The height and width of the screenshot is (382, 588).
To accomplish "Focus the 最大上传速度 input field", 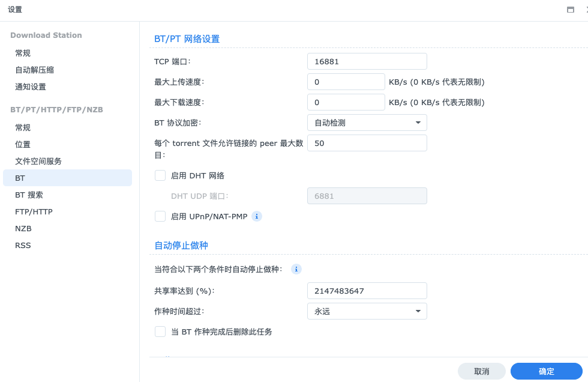I will click(346, 82).
